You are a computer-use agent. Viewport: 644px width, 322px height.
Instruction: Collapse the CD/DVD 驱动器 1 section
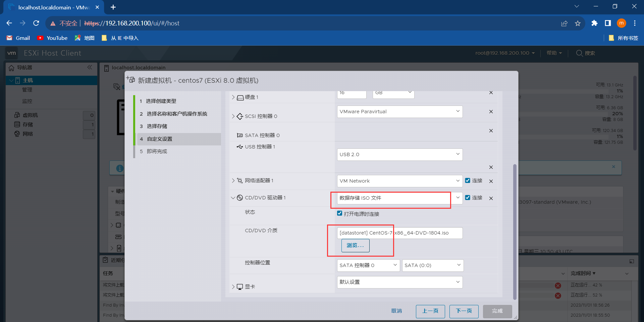tap(233, 198)
